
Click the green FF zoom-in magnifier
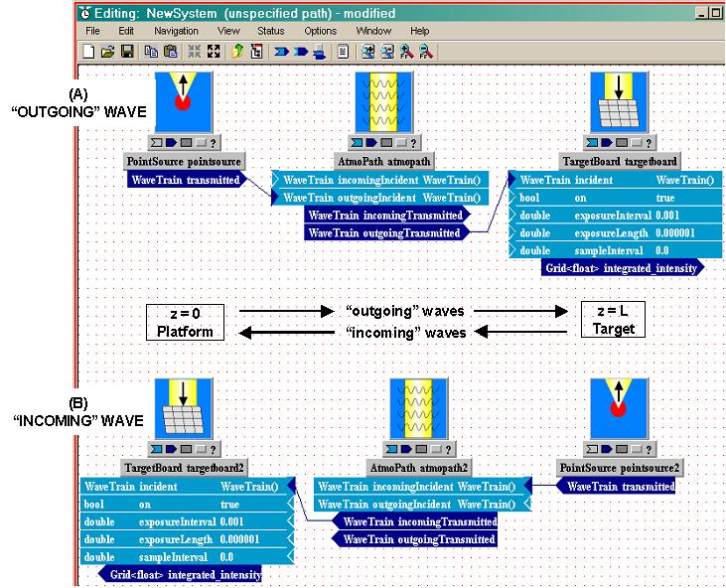[406, 52]
